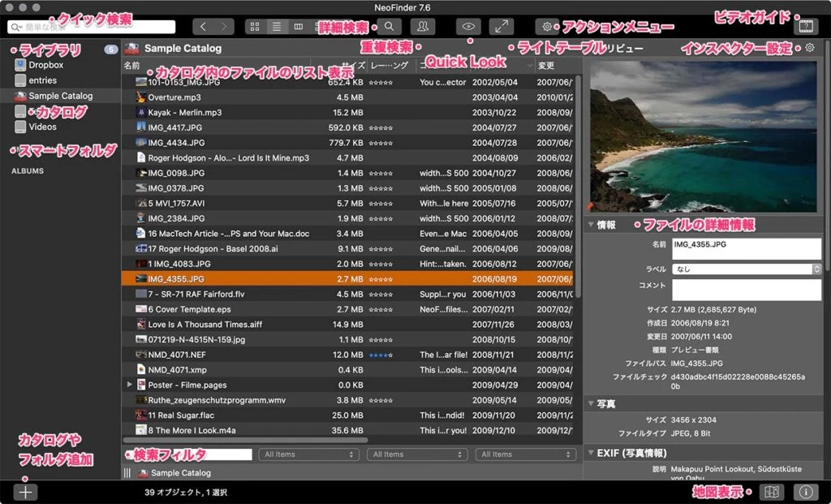Open the gear action menu
The height and width of the screenshot is (504, 831).
pyautogui.click(x=547, y=27)
